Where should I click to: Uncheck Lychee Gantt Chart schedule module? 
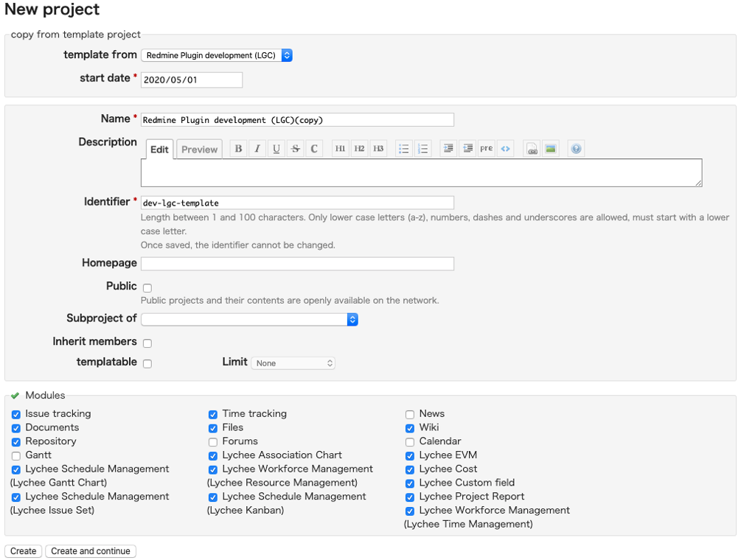point(16,469)
